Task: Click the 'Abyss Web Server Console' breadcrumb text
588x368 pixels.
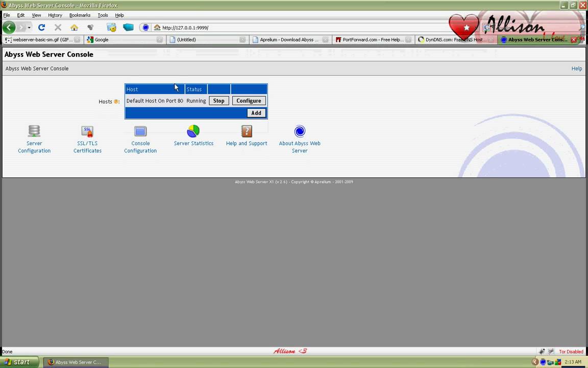Action: 37,68
